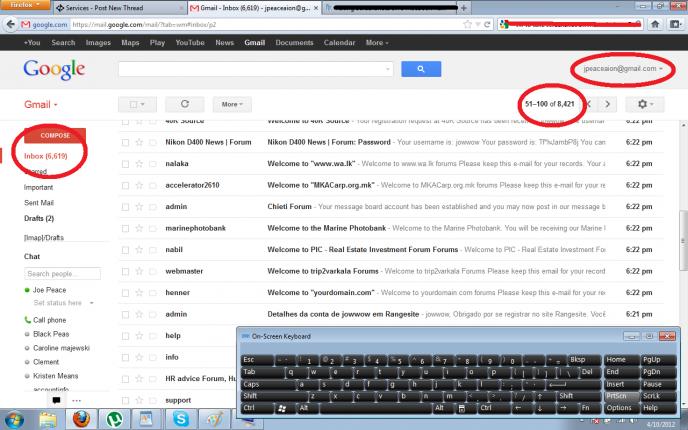Bookmark this page with the star icon
688x430 pixels.
[x=468, y=25]
